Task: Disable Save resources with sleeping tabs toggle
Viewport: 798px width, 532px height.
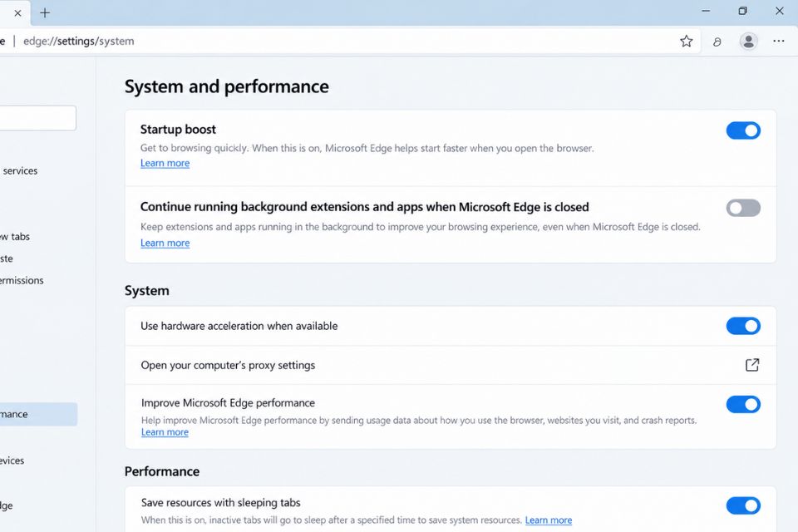Action: [x=743, y=505]
